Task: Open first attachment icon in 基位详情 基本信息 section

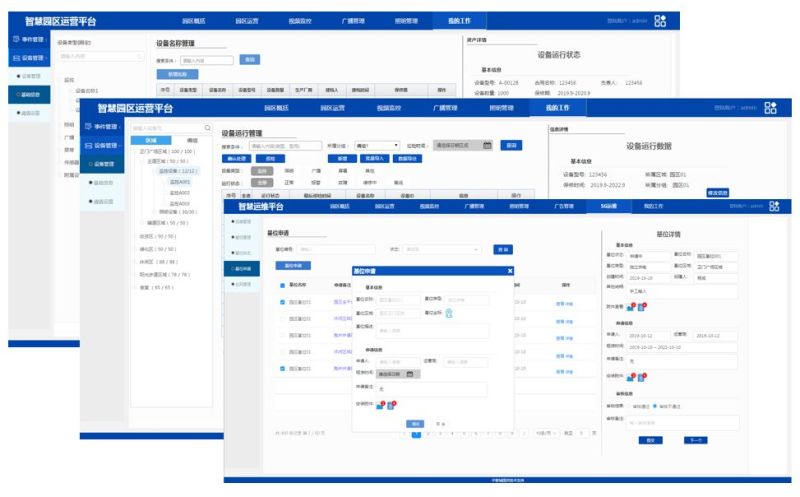Action: coord(631,307)
